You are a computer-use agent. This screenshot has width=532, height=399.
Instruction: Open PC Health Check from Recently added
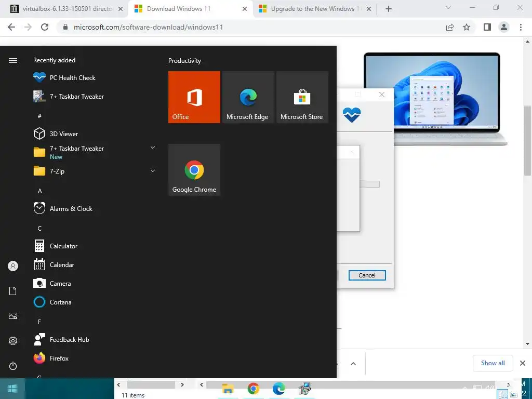pyautogui.click(x=64, y=78)
